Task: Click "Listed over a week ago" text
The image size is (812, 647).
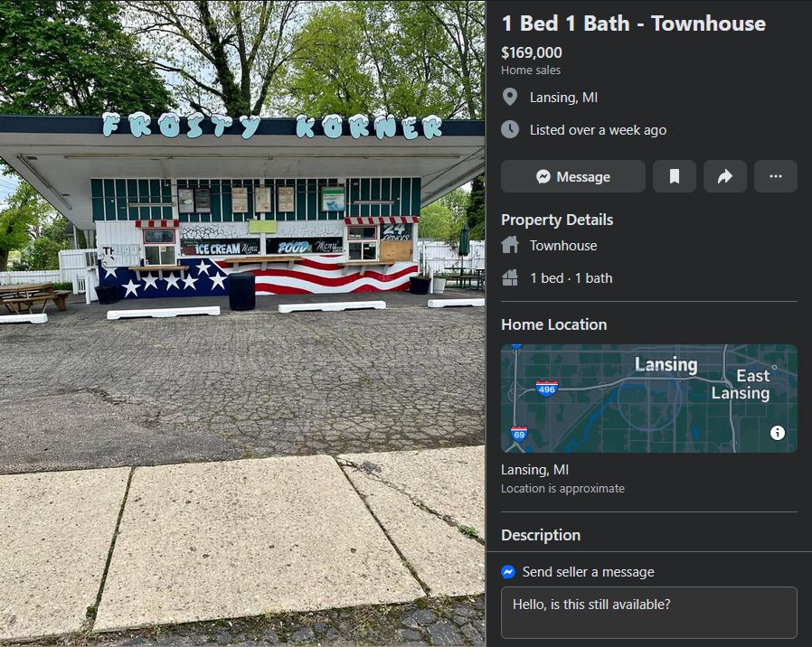Action: point(598,130)
